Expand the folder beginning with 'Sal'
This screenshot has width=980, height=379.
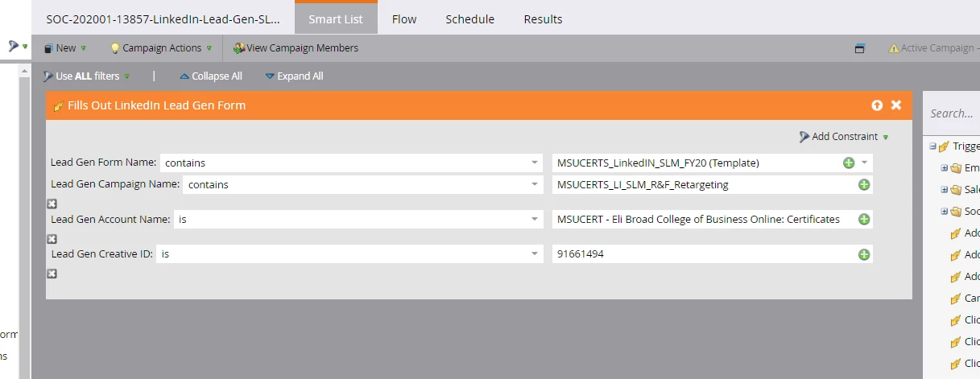(945, 190)
